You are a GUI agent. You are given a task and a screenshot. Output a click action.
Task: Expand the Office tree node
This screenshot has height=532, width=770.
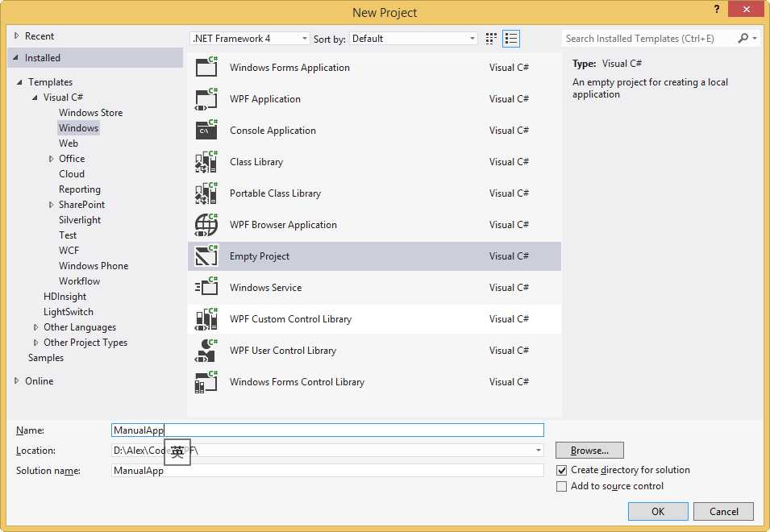click(x=51, y=159)
